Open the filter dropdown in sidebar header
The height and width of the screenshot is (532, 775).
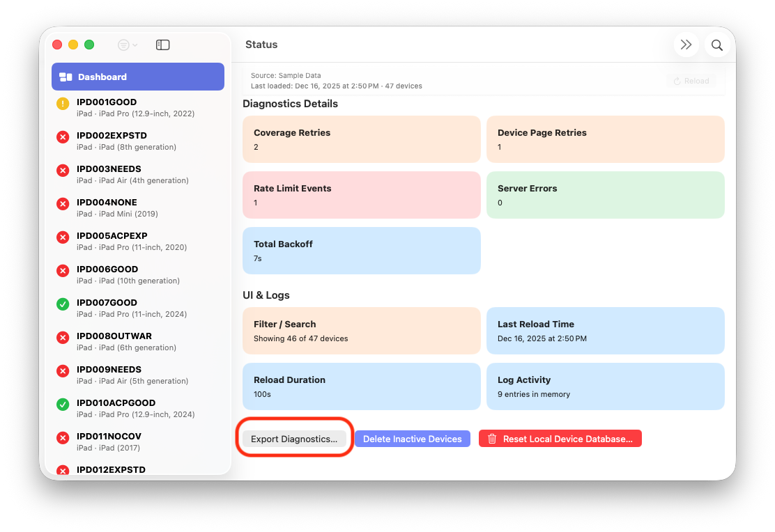coord(127,45)
